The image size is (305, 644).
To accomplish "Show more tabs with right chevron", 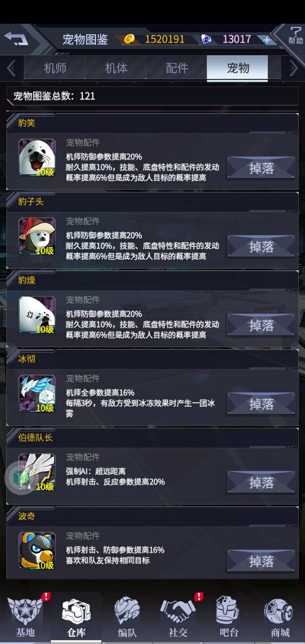I will pyautogui.click(x=293, y=68).
